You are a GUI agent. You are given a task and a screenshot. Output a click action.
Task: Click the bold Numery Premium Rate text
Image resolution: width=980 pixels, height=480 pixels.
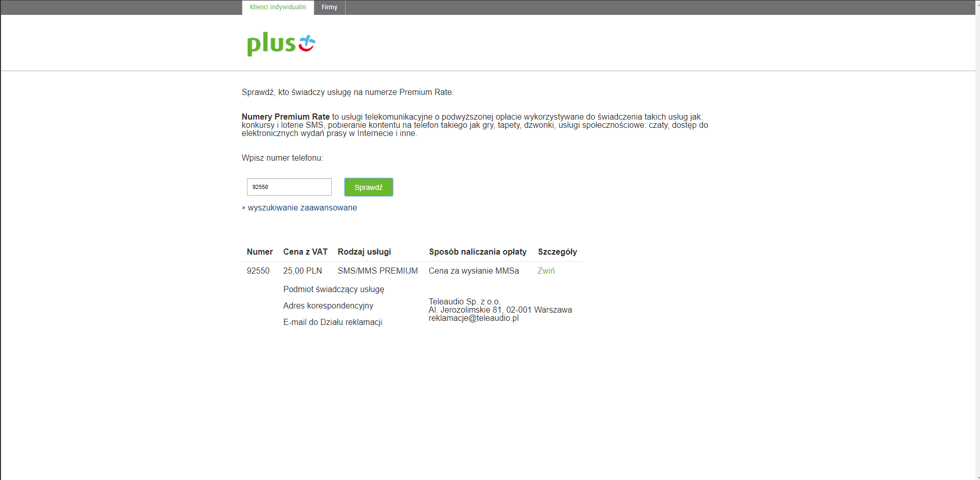pos(286,117)
